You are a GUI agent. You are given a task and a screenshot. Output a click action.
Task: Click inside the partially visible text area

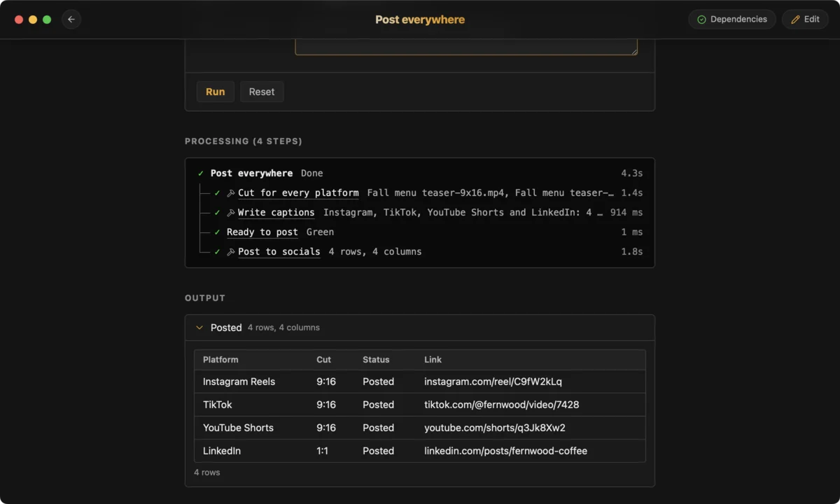tap(466, 47)
